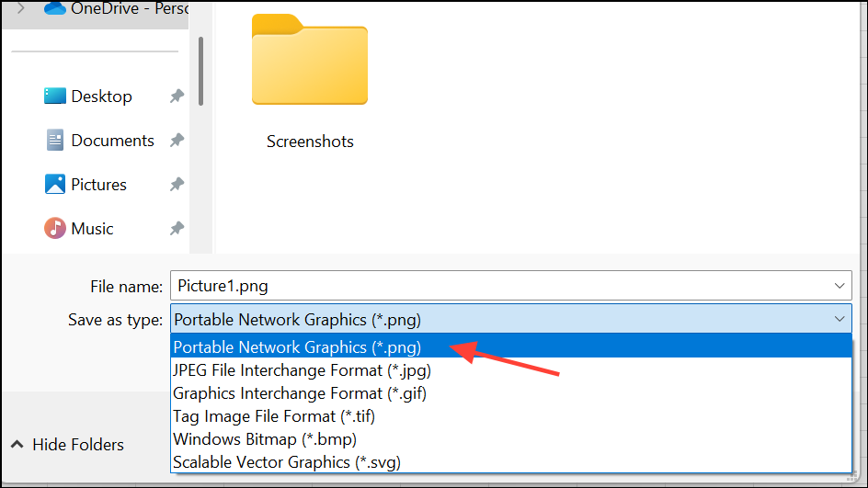
Task: Open the File name dropdown arrow
Action: [x=839, y=286]
